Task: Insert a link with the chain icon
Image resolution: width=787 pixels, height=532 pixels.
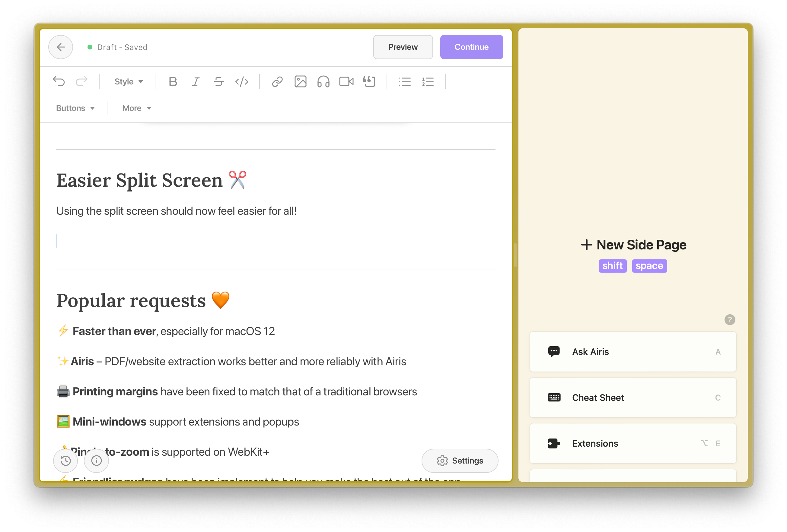Action: (x=277, y=81)
